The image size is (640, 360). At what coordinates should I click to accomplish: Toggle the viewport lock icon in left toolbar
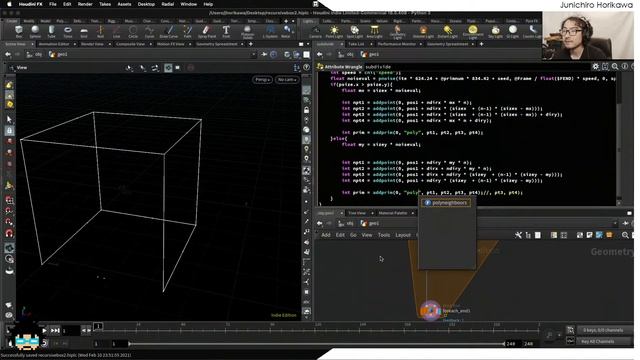9,130
